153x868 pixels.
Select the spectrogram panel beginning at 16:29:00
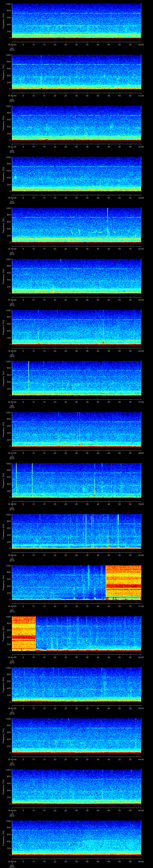point(76,21)
